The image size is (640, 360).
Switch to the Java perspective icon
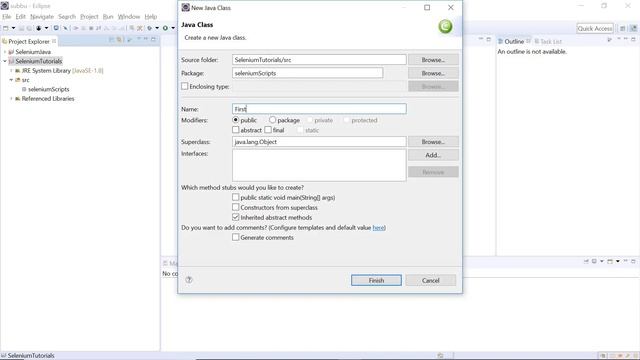point(633,28)
